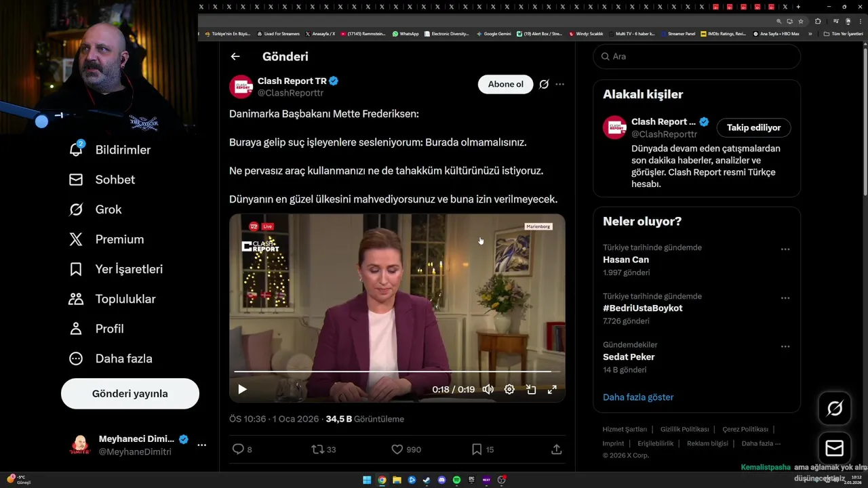Open Hizmet Şartları footer link
The width and height of the screenshot is (868, 488).
tap(625, 429)
